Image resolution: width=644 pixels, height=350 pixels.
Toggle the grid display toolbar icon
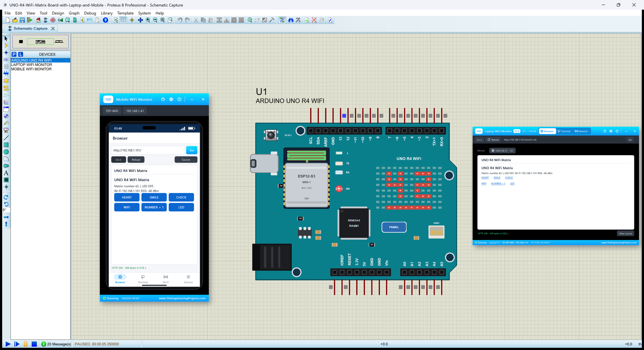[x=123, y=20]
